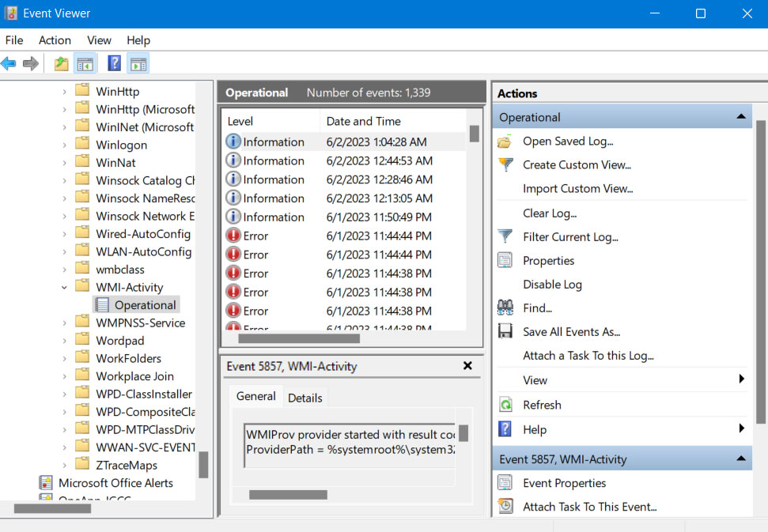This screenshot has height=532, width=768.
Task: Click the Microsoft Office Alerts log icon
Action: [x=46, y=483]
